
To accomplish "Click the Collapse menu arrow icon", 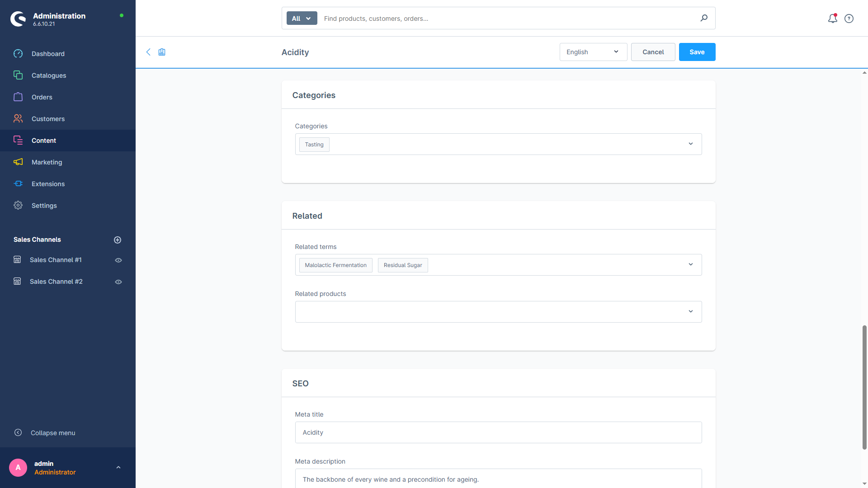I will (18, 433).
